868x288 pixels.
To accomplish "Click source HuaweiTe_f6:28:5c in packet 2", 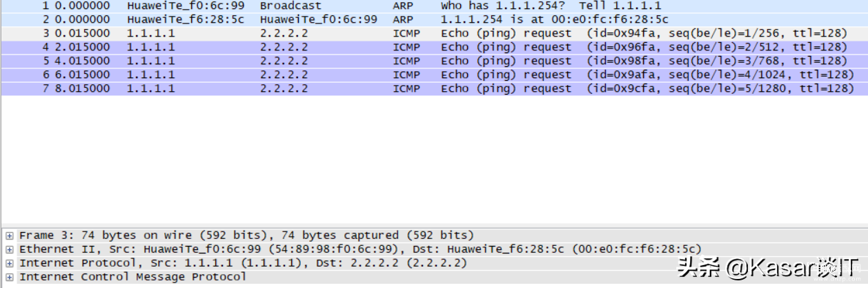I will pyautogui.click(x=186, y=19).
